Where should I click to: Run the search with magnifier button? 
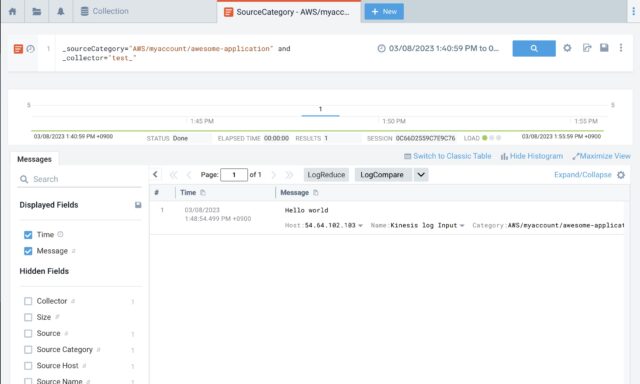[534, 48]
